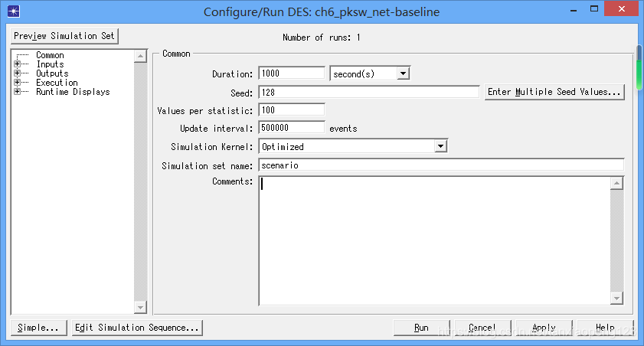This screenshot has width=644, height=346.
Task: Select Outputs in the settings tree
Action: click(52, 73)
